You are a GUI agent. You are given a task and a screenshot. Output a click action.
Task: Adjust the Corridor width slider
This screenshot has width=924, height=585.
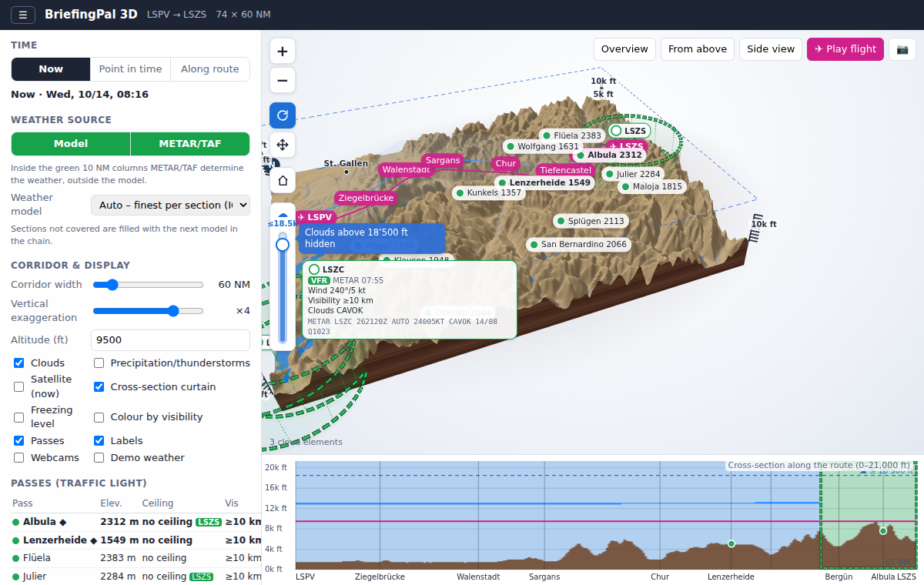coord(148,285)
